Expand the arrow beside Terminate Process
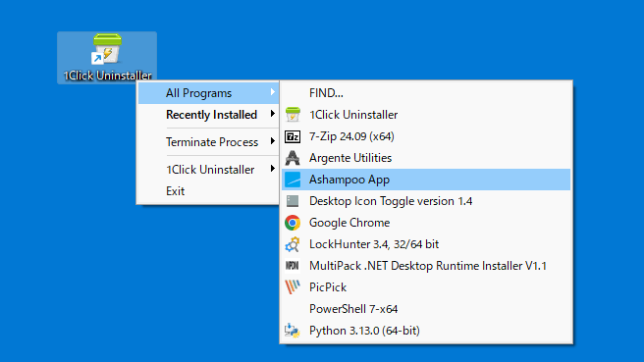 (x=273, y=141)
